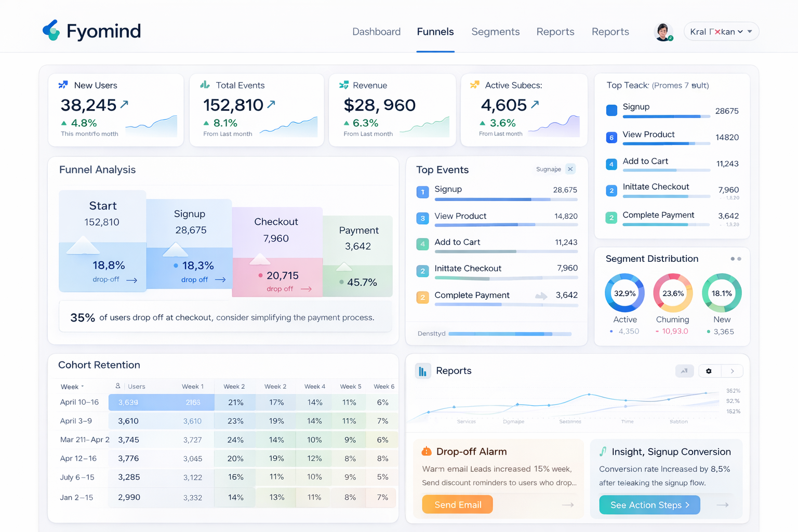This screenshot has width=798, height=532.
Task: Click the Density progress bar
Action: [x=509, y=334]
